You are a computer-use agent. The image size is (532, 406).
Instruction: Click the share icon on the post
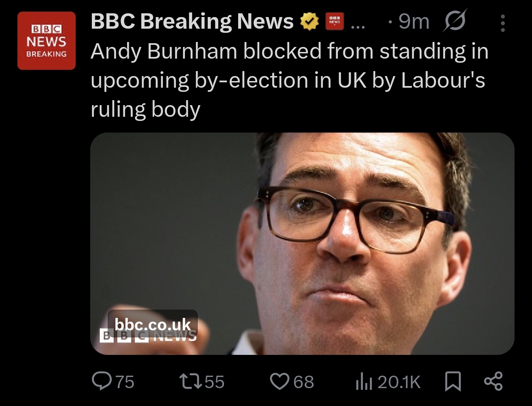point(493,381)
